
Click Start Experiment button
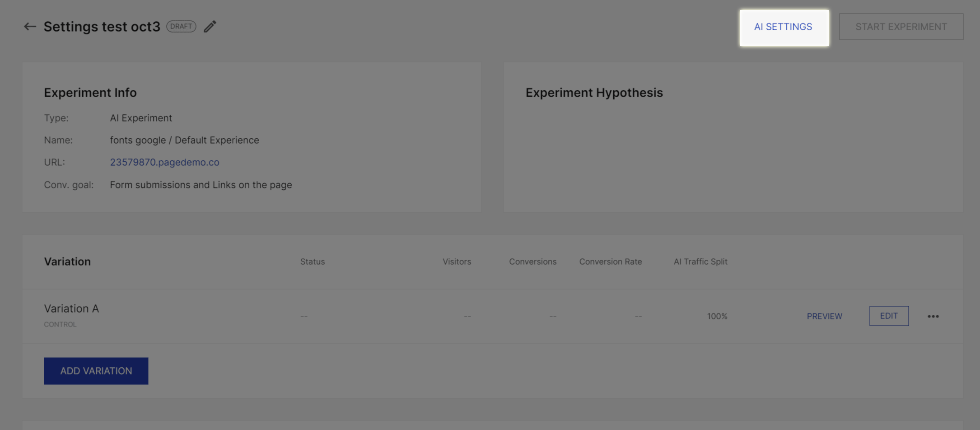click(x=901, y=27)
